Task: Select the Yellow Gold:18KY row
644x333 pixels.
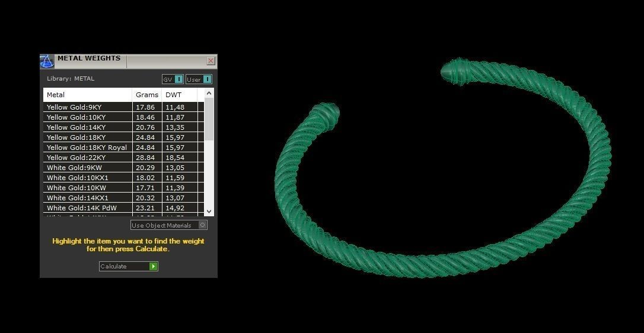Action: 123,137
